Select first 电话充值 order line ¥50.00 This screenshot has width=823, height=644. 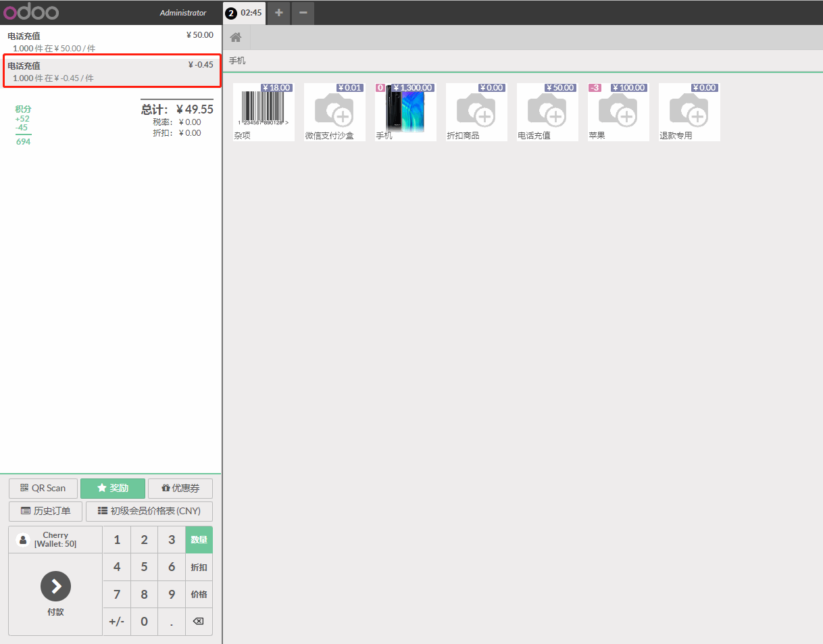[x=111, y=41]
